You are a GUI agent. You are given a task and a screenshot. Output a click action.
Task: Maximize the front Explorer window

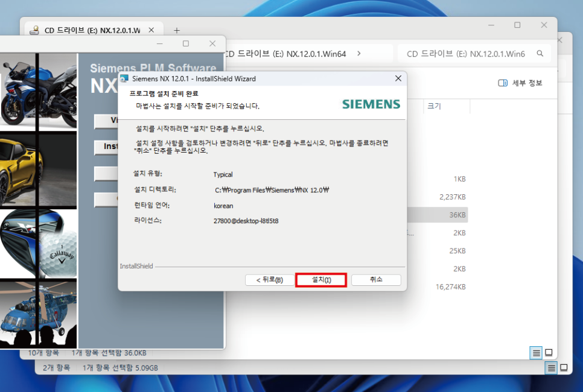(517, 25)
